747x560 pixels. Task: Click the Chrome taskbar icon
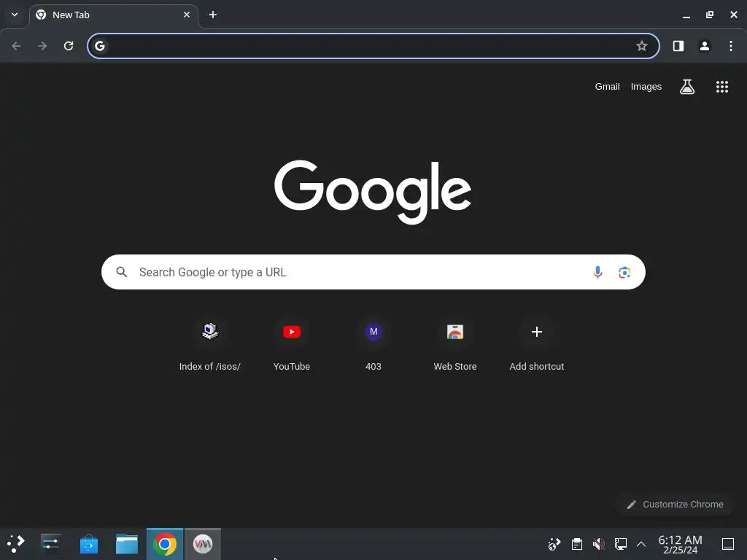pos(165,544)
